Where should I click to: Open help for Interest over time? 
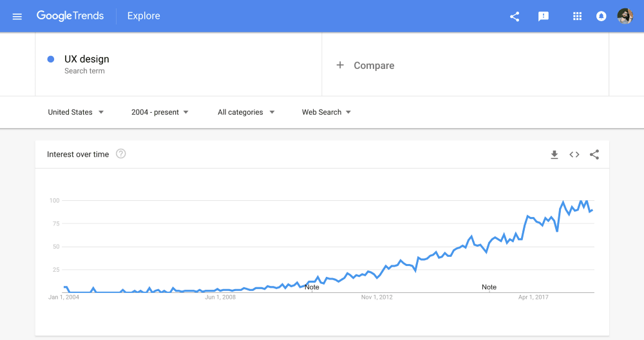(x=121, y=153)
